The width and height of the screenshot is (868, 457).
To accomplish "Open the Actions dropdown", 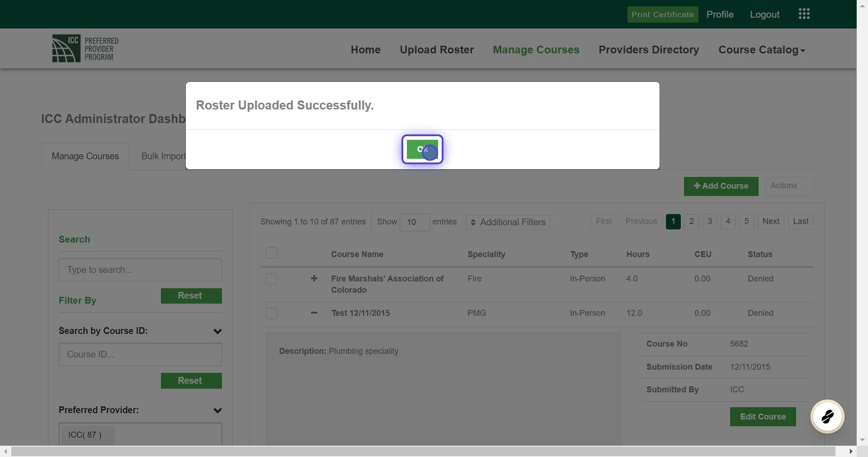I will [789, 186].
